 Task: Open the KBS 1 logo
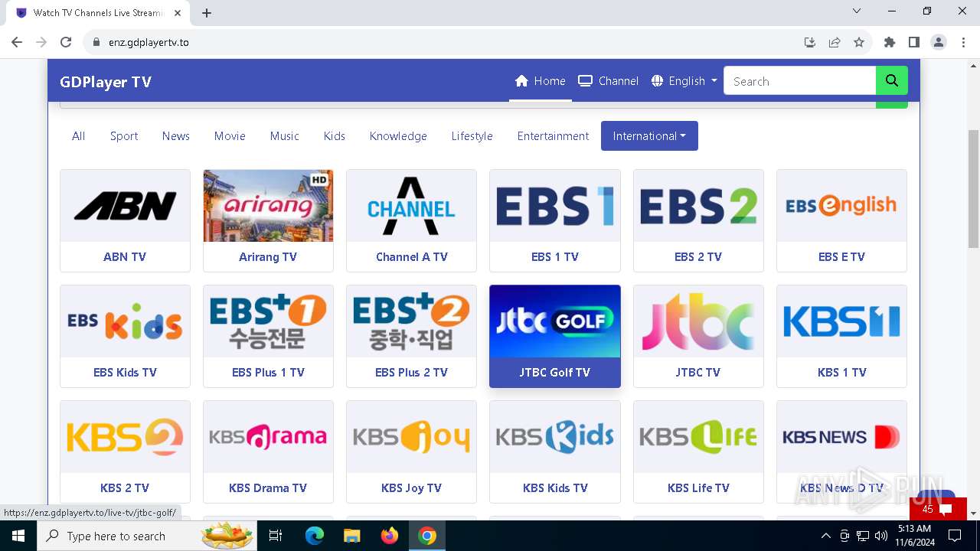[x=841, y=321]
